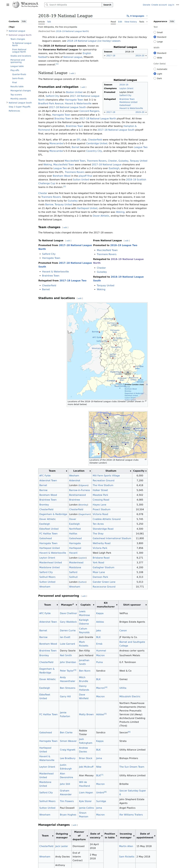This screenshot has width=186, height=868.
Task: Open Ifor Williams Trailers sponsor link
Action: click(131, 815)
